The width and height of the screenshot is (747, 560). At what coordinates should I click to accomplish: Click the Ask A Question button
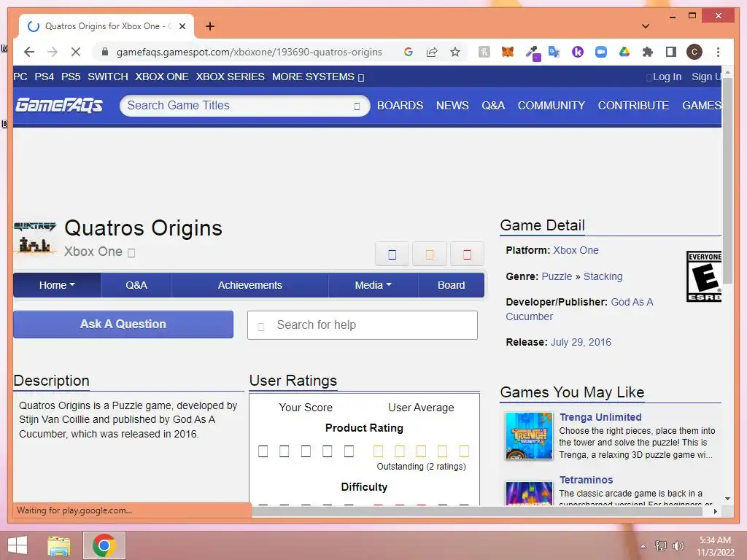coord(123,324)
